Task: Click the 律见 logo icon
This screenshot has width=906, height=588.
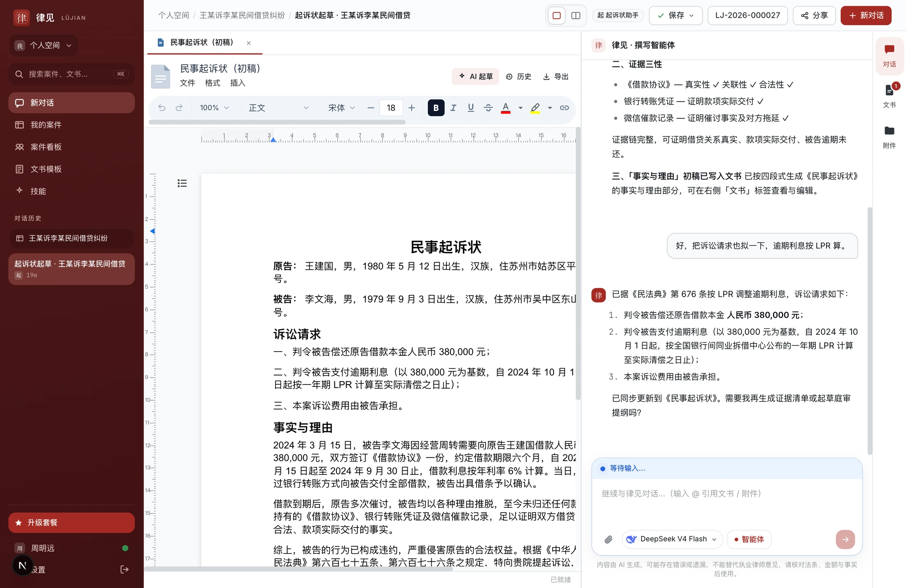Action: point(21,18)
